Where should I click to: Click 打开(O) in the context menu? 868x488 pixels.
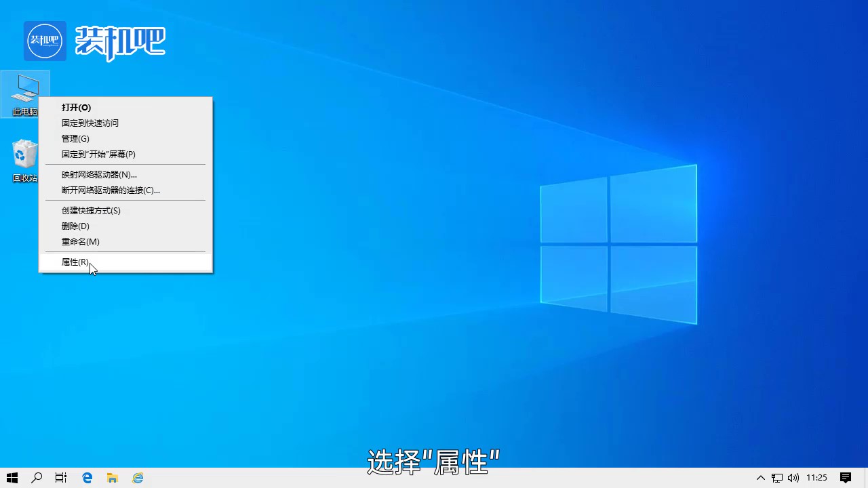click(x=76, y=107)
